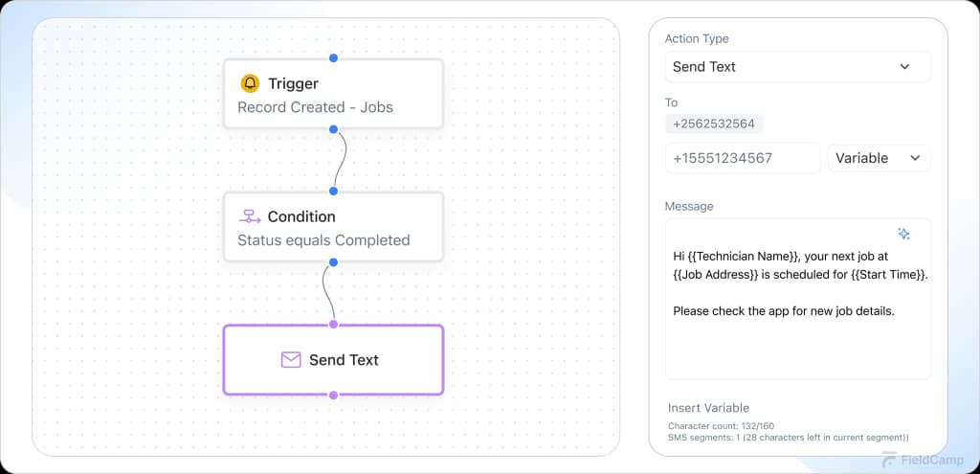Viewport: 980px width, 474px height.
Task: Click the top purple dot of Send Text node
Action: click(x=333, y=325)
